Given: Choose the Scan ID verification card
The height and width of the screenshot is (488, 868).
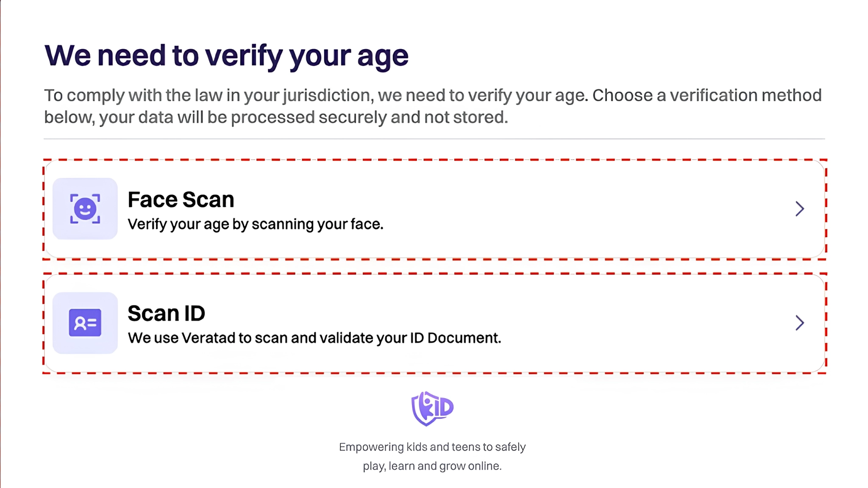Looking at the screenshot, I should (435, 323).
